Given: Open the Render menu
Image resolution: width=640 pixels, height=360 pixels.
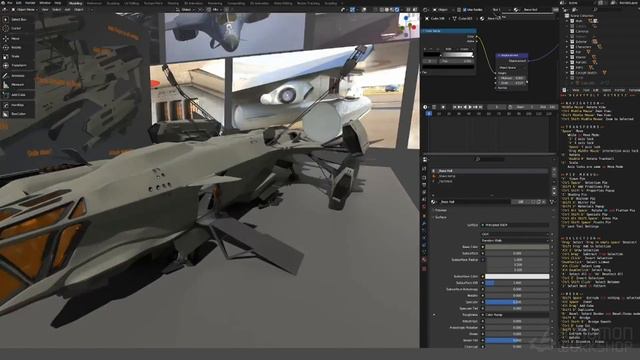Looking at the screenshot, I should click(x=30, y=3).
